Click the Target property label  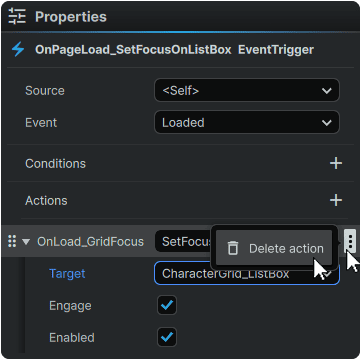(67, 274)
